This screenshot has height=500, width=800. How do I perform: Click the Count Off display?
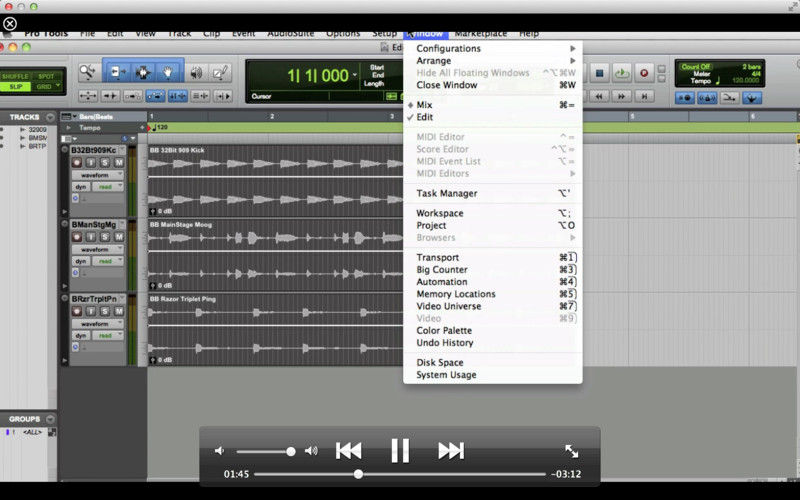[x=695, y=67]
